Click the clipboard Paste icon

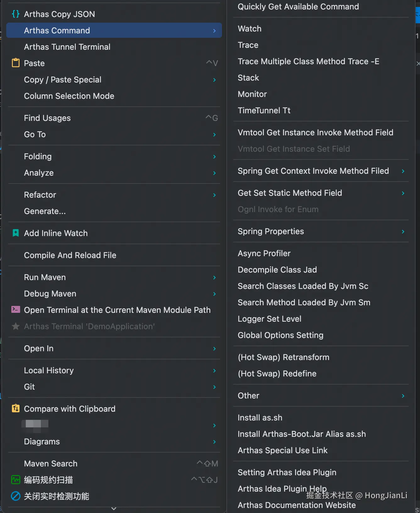(15, 63)
